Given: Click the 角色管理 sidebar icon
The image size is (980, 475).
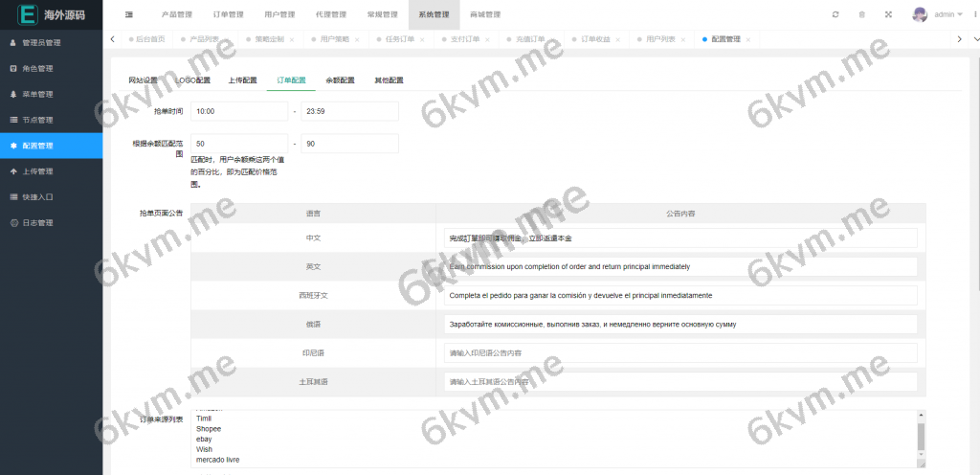Looking at the screenshot, I should 13,69.
